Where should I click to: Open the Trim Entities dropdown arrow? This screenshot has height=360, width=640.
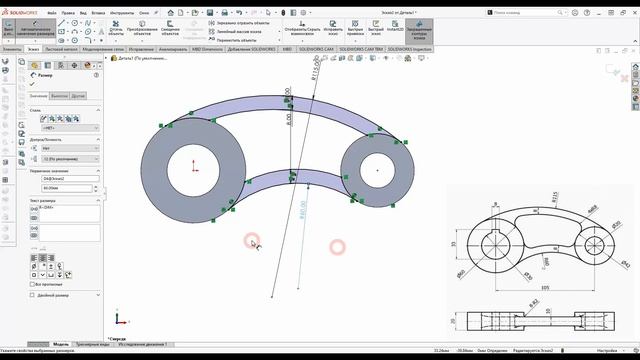(116, 40)
